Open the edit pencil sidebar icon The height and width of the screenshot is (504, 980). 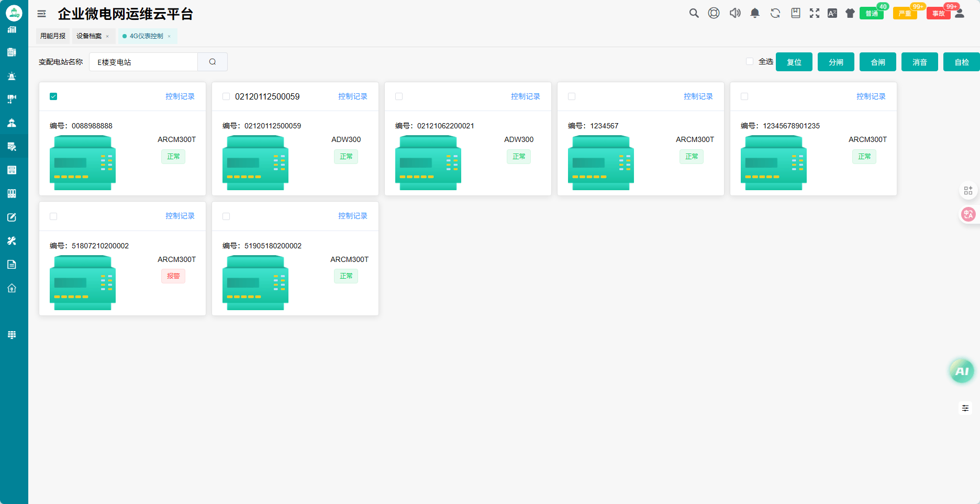[12, 217]
